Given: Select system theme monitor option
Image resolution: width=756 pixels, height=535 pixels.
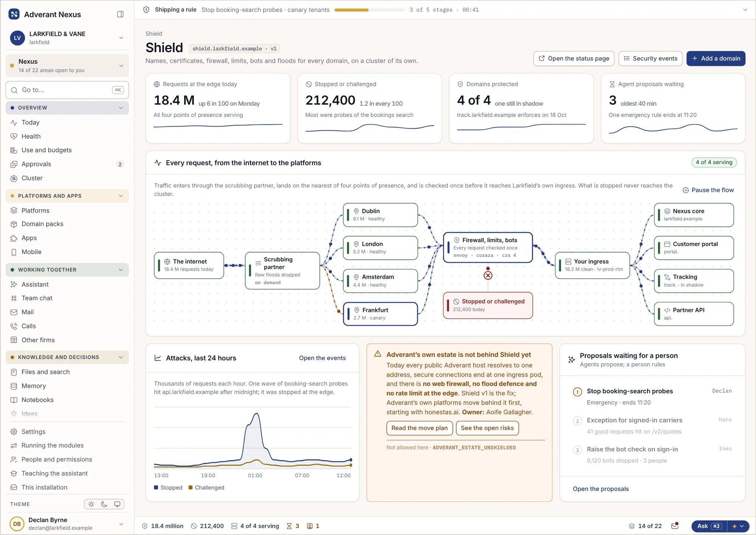Looking at the screenshot, I should coord(117,504).
